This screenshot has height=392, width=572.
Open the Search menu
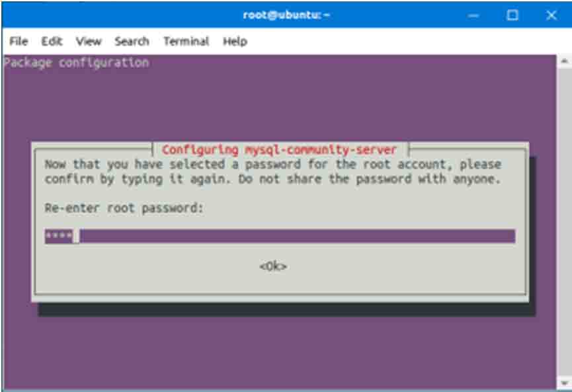coord(132,41)
